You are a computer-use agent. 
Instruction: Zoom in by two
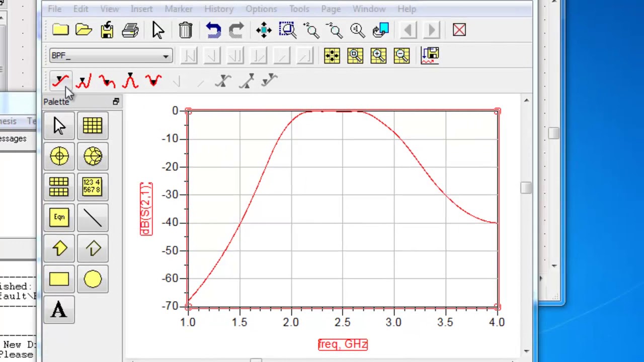point(311,30)
